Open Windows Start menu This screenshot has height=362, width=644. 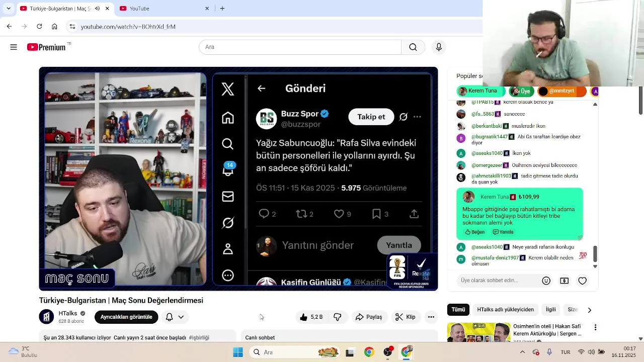pos(238,352)
